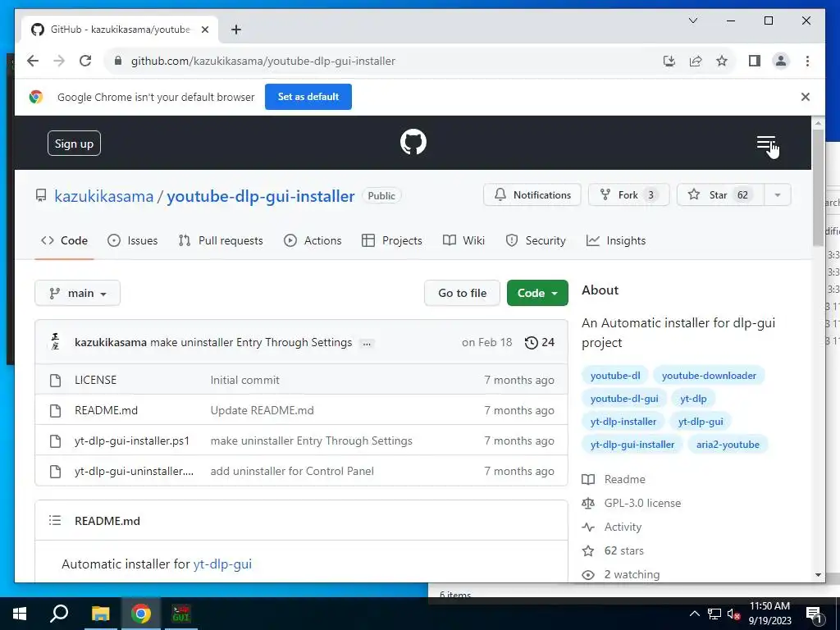This screenshot has height=630, width=840.
Task: Open the Insights tab
Action: [x=616, y=240]
